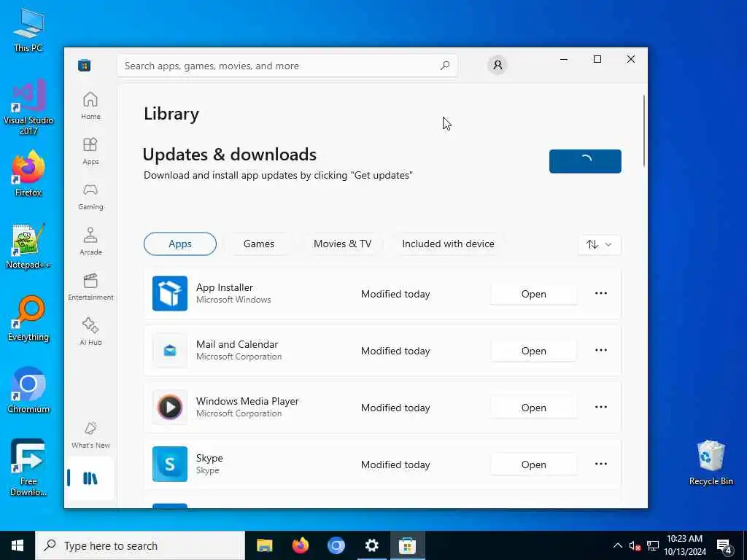Select the Recycle Bin desktop icon
The width and height of the screenshot is (747, 560).
tap(711, 463)
